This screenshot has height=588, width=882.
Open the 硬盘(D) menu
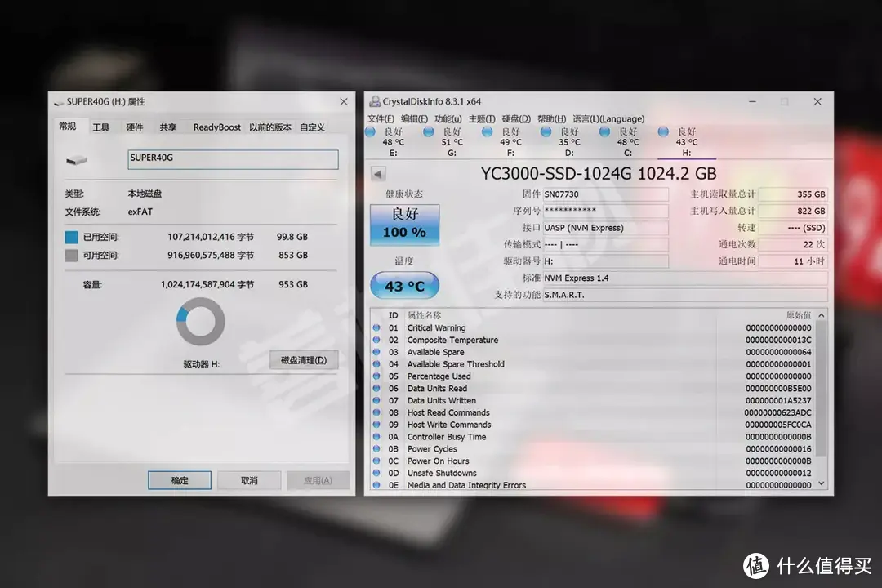tap(516, 118)
